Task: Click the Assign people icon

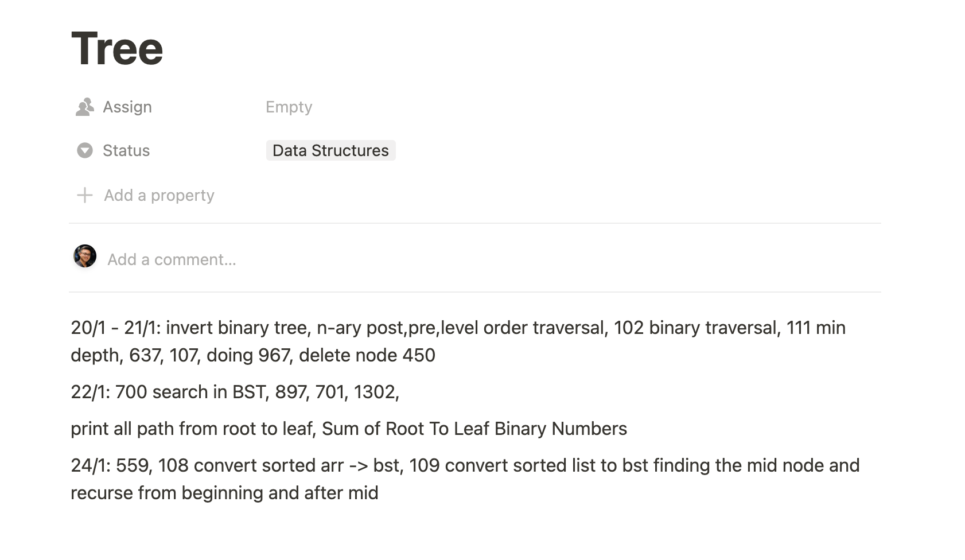Action: pos(85,107)
